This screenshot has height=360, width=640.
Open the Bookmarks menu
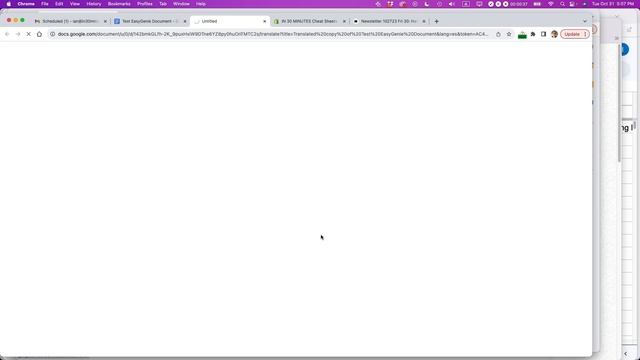coord(119,4)
